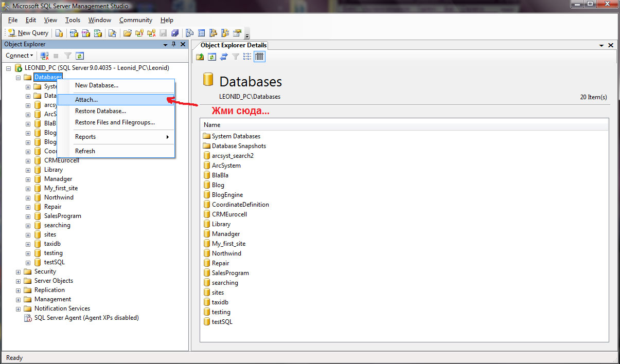Refresh the Object Explorer tree
The width and height of the screenshot is (620, 364).
pyautogui.click(x=80, y=56)
